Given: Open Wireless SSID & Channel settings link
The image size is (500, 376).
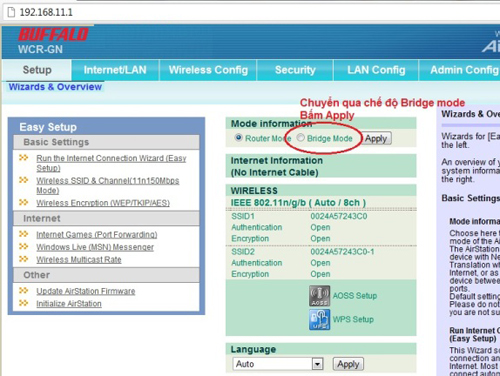Looking at the screenshot, I should click(x=108, y=185).
